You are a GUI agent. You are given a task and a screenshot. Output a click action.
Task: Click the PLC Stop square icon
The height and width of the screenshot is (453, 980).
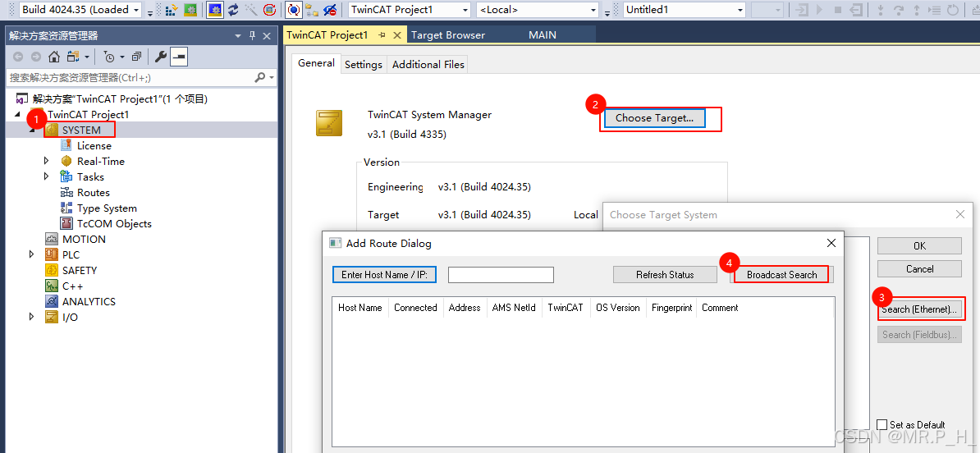(x=838, y=10)
